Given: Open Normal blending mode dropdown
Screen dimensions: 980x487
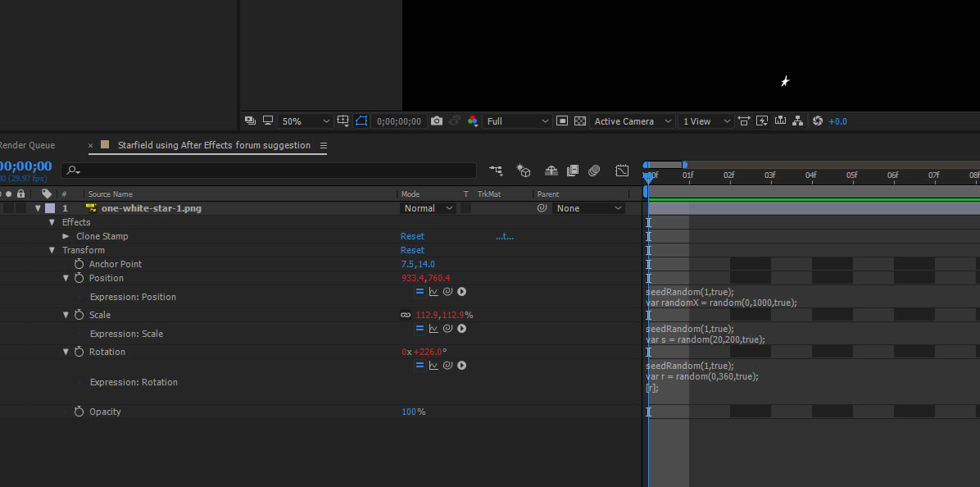Looking at the screenshot, I should click(428, 208).
